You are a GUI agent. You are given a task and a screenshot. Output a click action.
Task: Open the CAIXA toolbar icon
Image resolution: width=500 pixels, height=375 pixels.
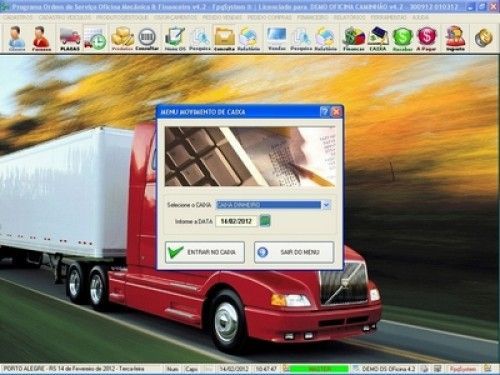pos(378,38)
